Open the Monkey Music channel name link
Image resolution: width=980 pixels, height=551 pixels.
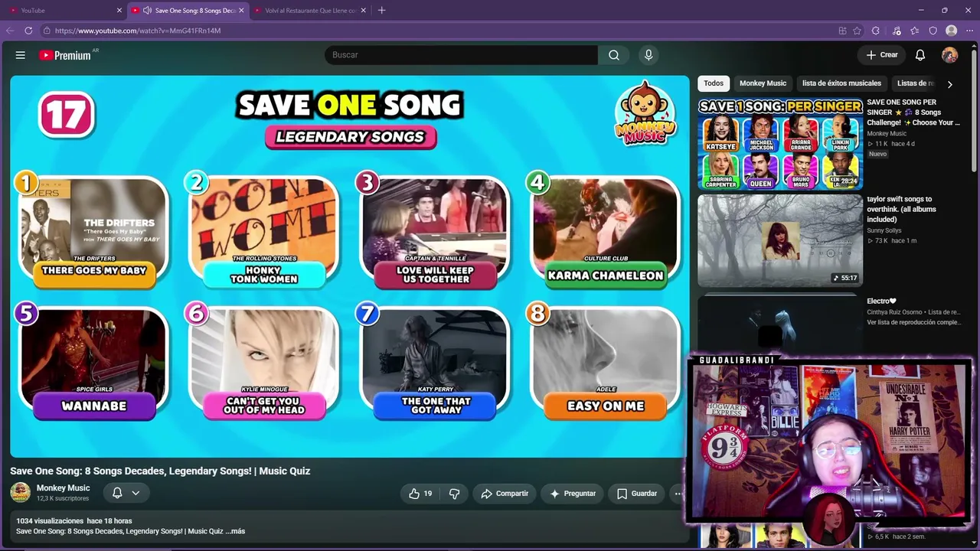(x=64, y=488)
